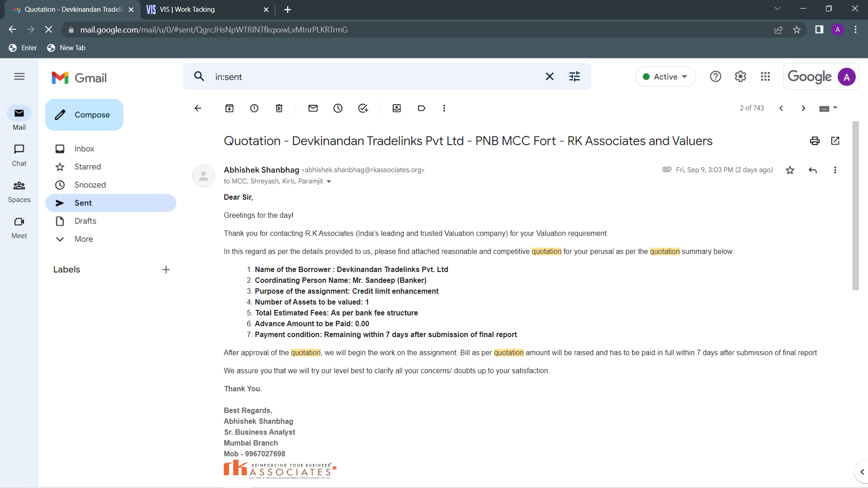Click the Archive icon in the email toolbar
Viewport: 868px width, 488px height.
[230, 108]
